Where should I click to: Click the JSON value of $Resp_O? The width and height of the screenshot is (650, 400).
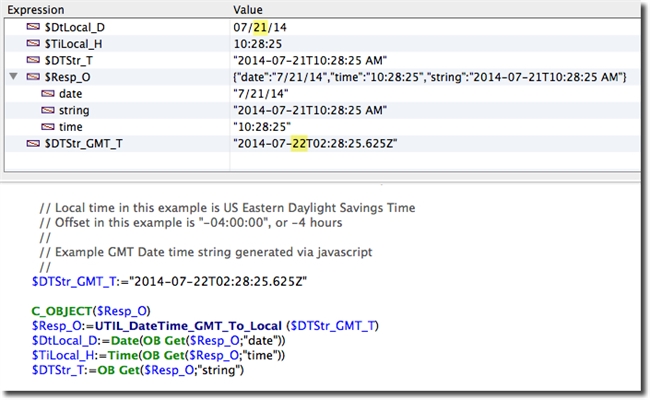coord(428,77)
